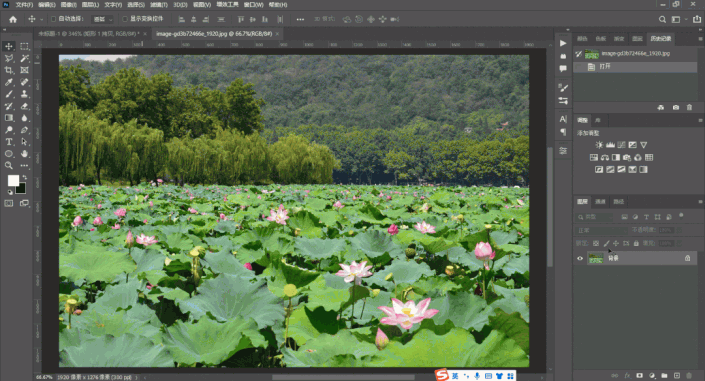Open the Adjustments panel flyout menu
Image resolution: width=705 pixels, height=381 pixels.
coord(700,120)
